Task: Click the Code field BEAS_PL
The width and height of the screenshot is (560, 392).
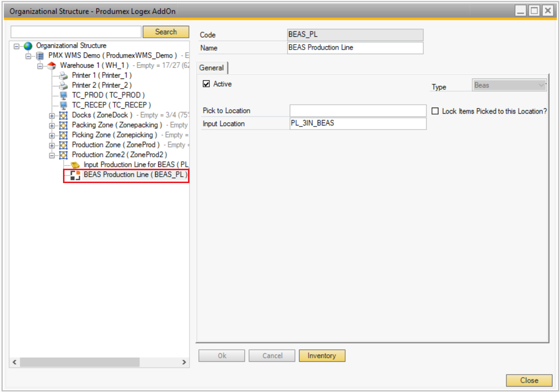Action: coord(355,35)
